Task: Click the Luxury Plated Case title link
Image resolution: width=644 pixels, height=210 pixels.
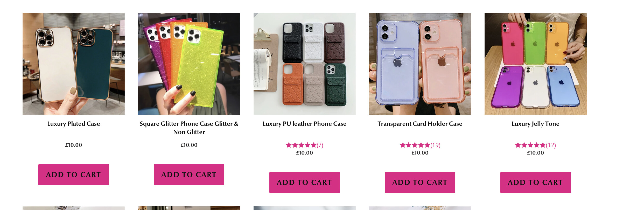Action: (73, 124)
